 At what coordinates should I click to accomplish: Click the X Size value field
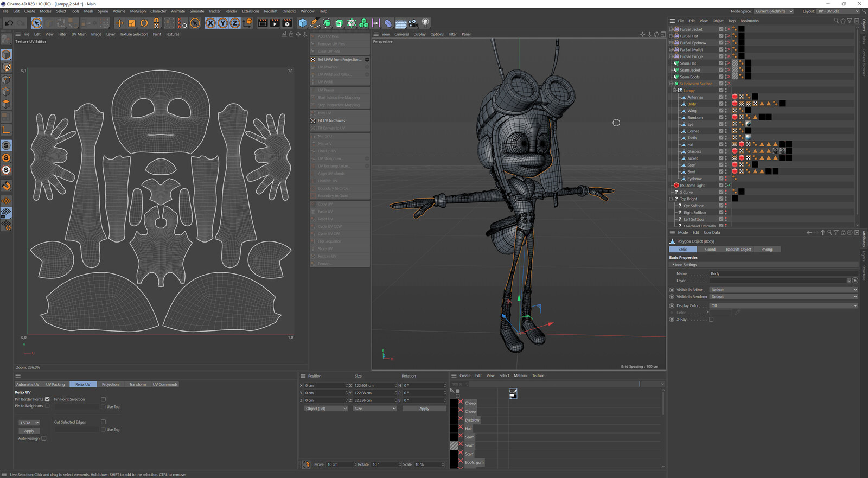click(x=375, y=385)
